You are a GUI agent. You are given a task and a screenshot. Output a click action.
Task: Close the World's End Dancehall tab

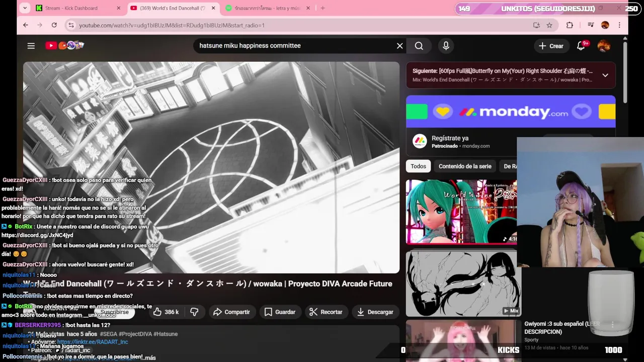click(213, 8)
